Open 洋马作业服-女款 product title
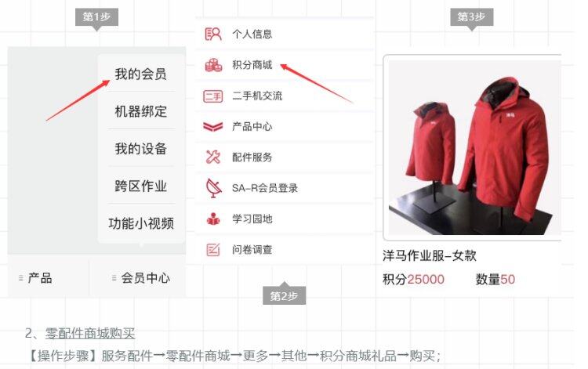The image size is (588, 369). click(430, 256)
